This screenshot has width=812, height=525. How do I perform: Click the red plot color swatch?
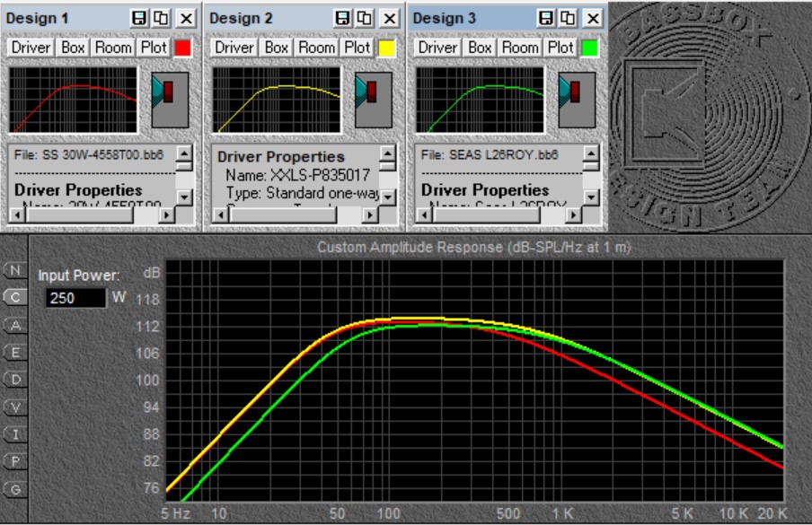point(183,48)
